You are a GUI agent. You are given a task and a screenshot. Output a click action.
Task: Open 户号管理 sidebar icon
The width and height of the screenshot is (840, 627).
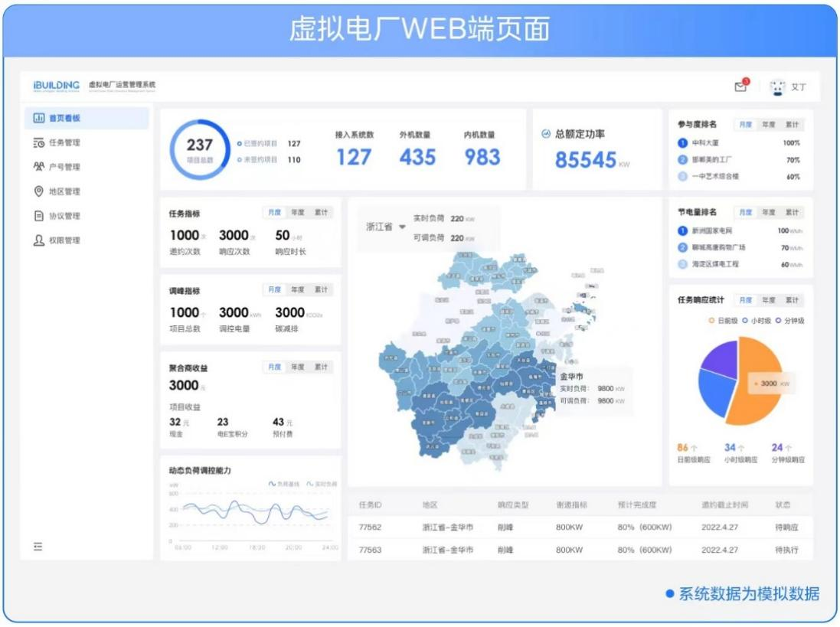[x=38, y=167]
